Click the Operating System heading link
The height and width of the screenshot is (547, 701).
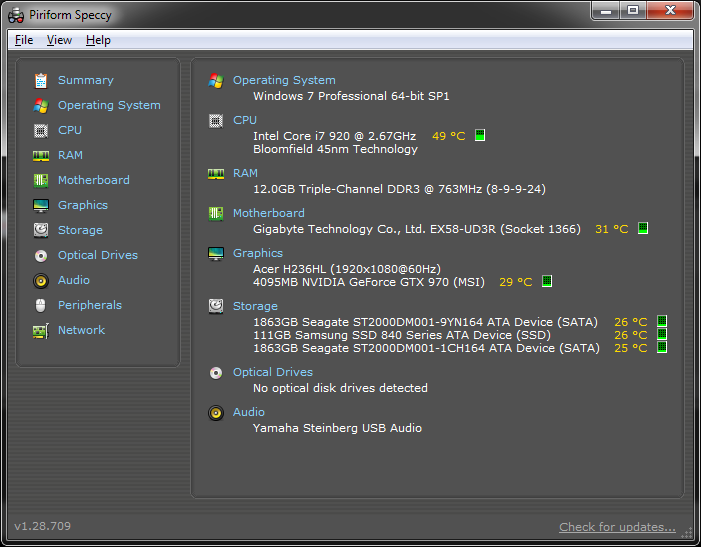(x=284, y=80)
